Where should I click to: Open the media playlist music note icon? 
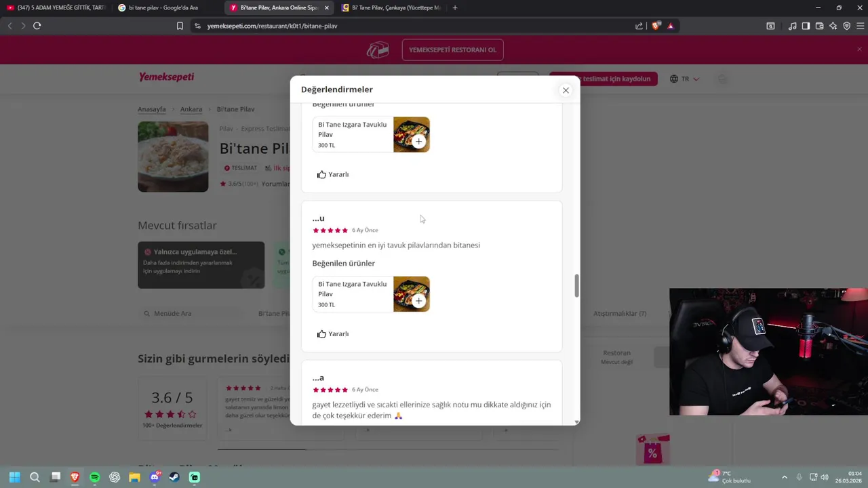[793, 26]
